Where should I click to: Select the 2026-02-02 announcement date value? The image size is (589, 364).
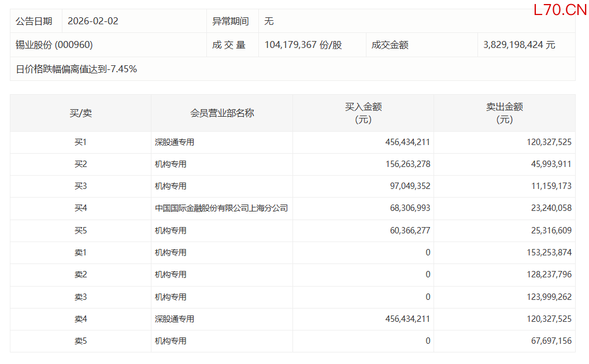[x=93, y=21]
